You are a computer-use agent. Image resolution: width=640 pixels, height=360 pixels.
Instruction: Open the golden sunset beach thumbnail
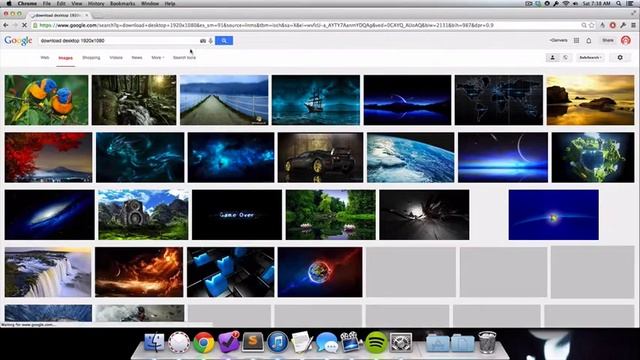(x=590, y=100)
